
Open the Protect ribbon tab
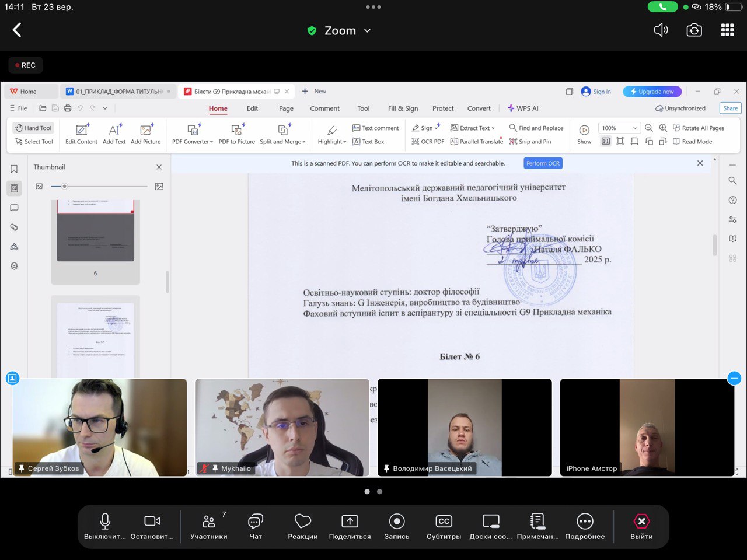point(443,108)
